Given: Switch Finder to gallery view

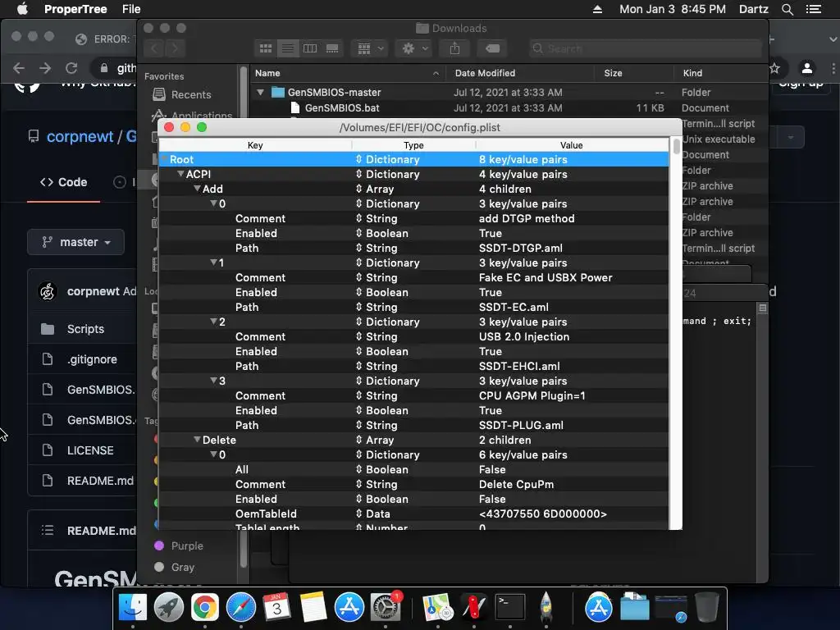Looking at the screenshot, I should click(332, 48).
